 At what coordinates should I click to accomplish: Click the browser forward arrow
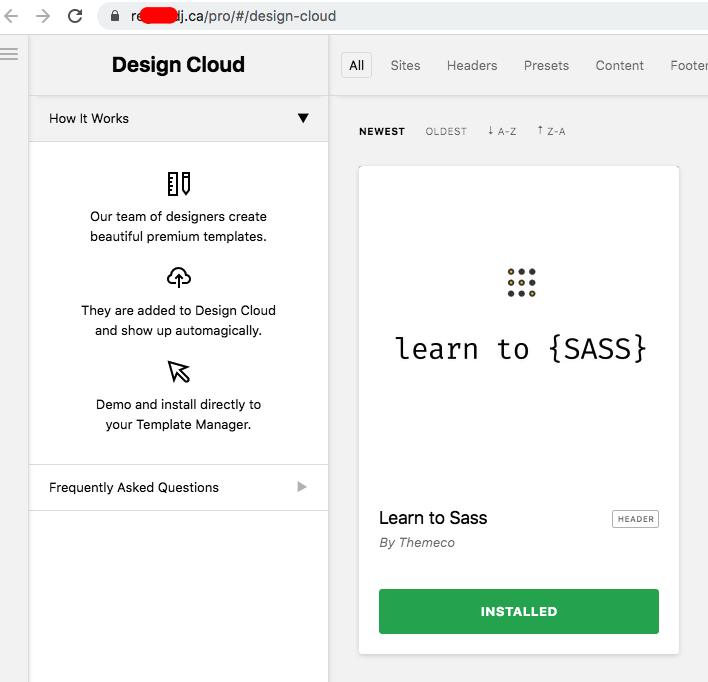[43, 16]
